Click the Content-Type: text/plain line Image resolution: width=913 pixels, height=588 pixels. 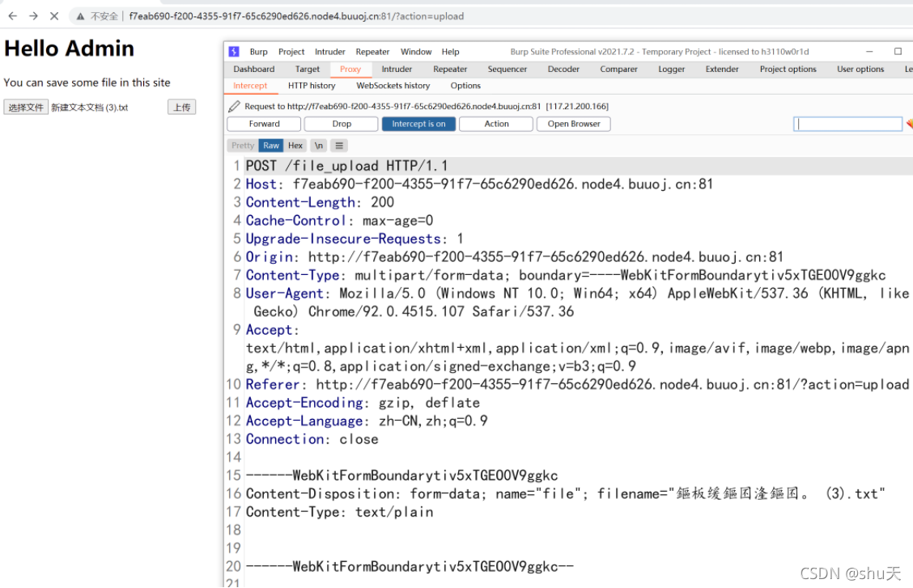pyautogui.click(x=339, y=513)
